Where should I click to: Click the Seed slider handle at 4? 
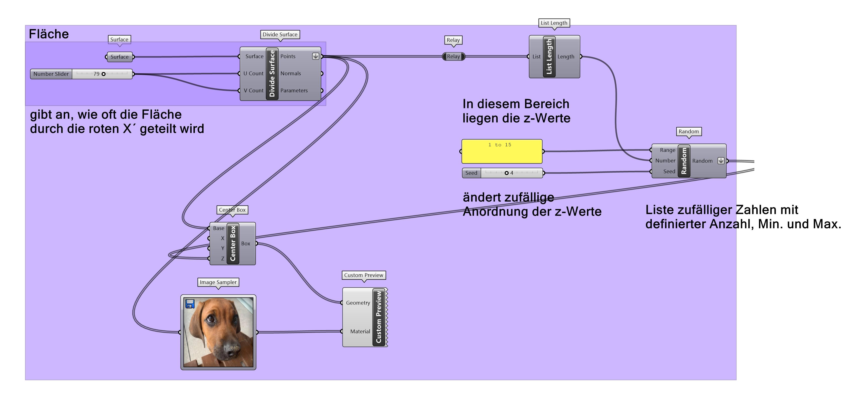pyautogui.click(x=506, y=173)
